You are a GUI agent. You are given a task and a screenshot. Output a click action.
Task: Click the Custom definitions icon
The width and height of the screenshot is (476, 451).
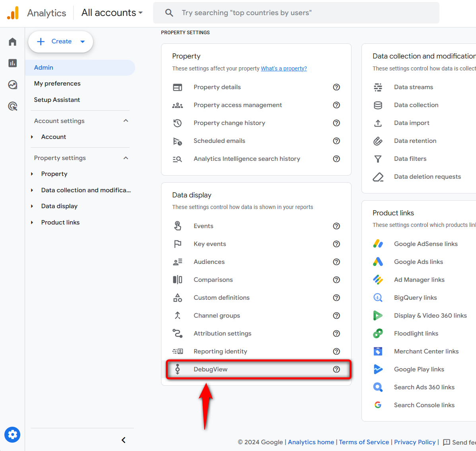click(x=178, y=298)
